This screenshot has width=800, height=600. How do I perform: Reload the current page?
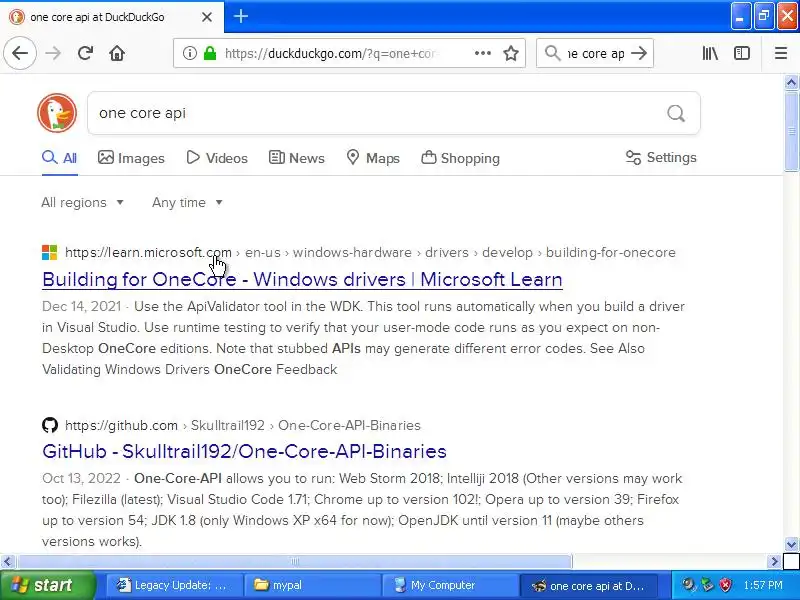point(85,53)
